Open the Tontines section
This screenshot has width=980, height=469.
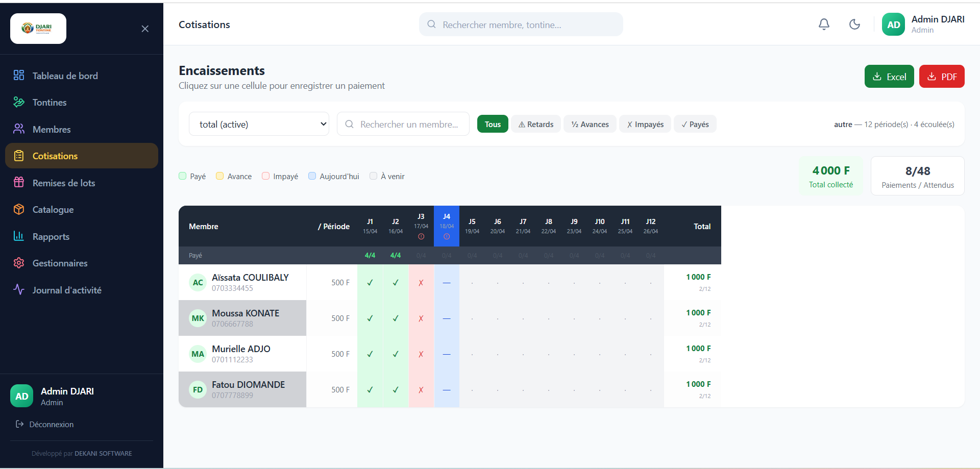point(50,102)
